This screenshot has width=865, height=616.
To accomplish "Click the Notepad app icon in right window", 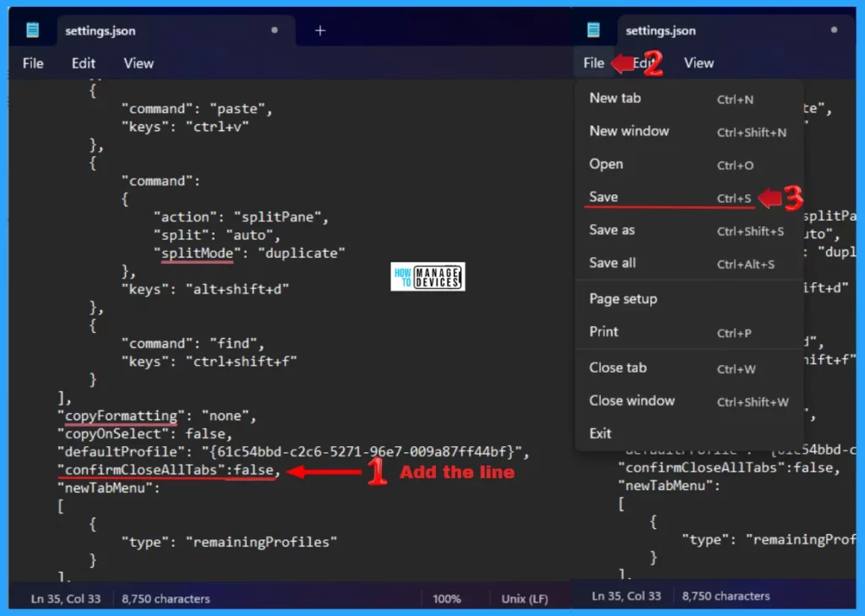I will coord(593,30).
